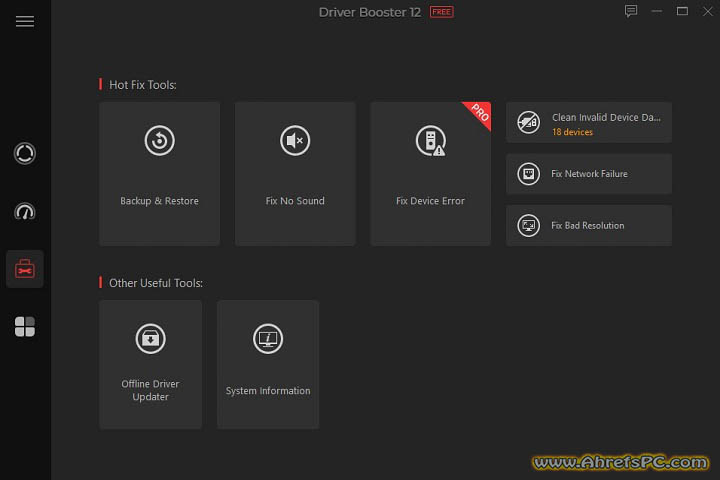
Task: Click the Backup & Restore circular arrow icon
Action: click(159, 141)
